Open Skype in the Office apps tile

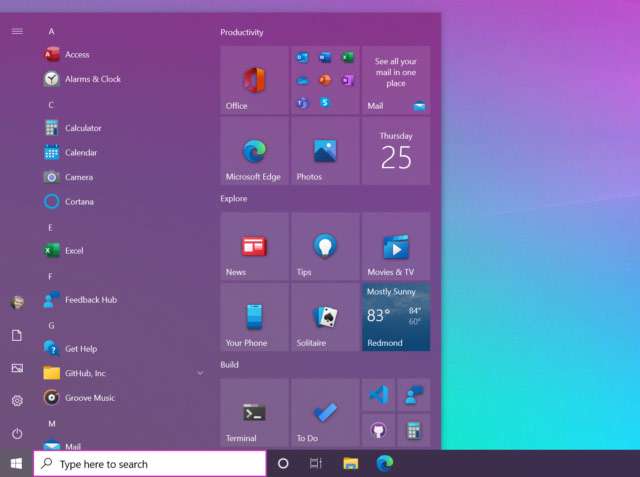[x=325, y=103]
